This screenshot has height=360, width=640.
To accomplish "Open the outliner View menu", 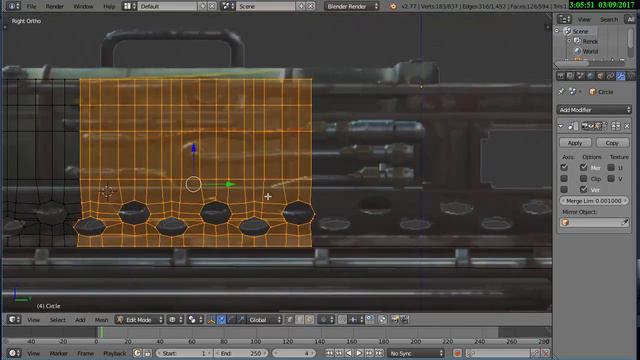I will point(584,20).
